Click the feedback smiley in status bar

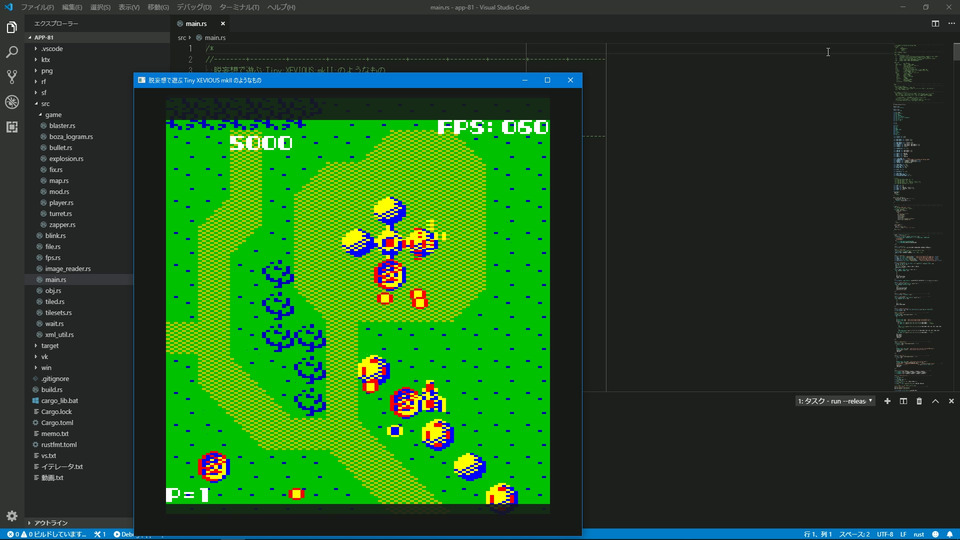[935, 534]
